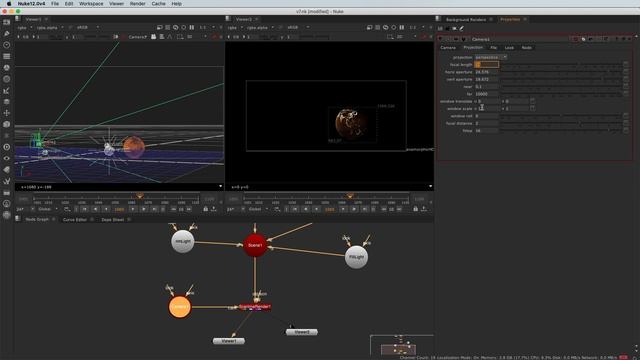Open the Workspace menu
Image resolution: width=640 pixels, height=360 pixels.
tap(91, 4)
